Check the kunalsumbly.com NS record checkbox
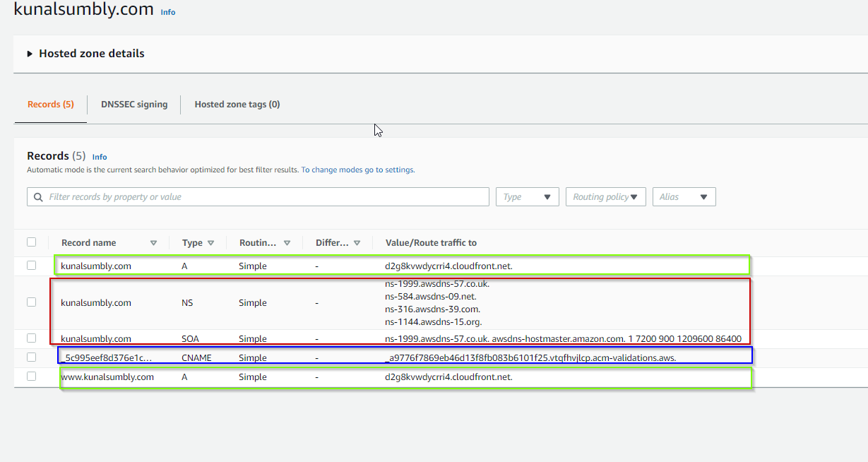Screen dimensions: 868x462 (x=31, y=302)
